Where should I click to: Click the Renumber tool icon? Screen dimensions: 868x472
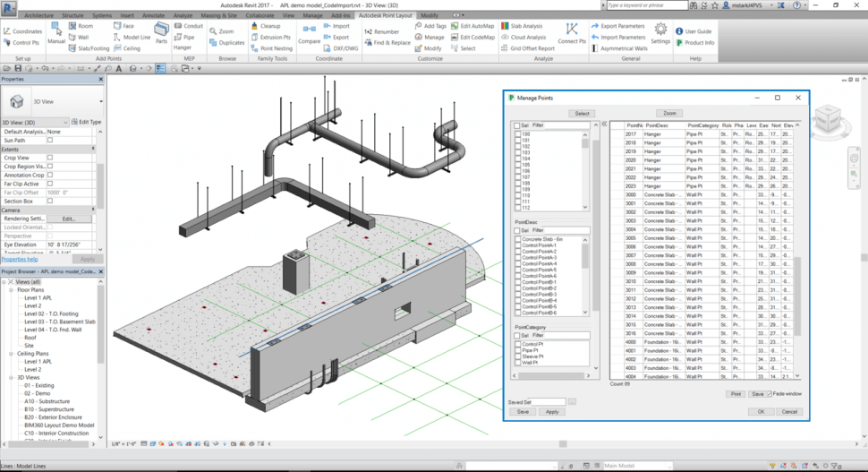click(x=369, y=31)
